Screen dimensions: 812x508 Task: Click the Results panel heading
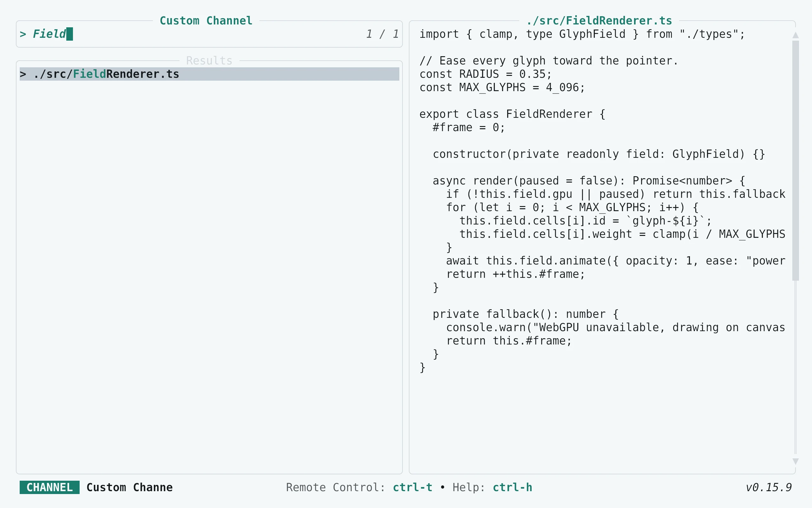[x=209, y=60]
